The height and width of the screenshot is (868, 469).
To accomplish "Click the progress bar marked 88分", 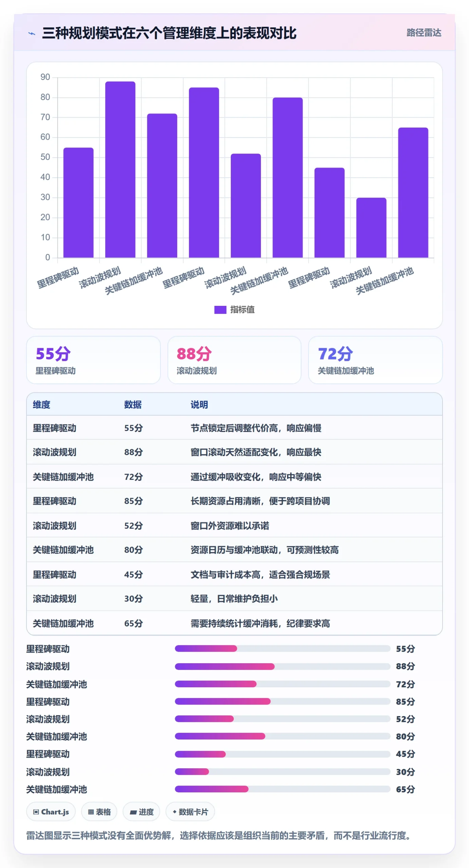I will [282, 666].
